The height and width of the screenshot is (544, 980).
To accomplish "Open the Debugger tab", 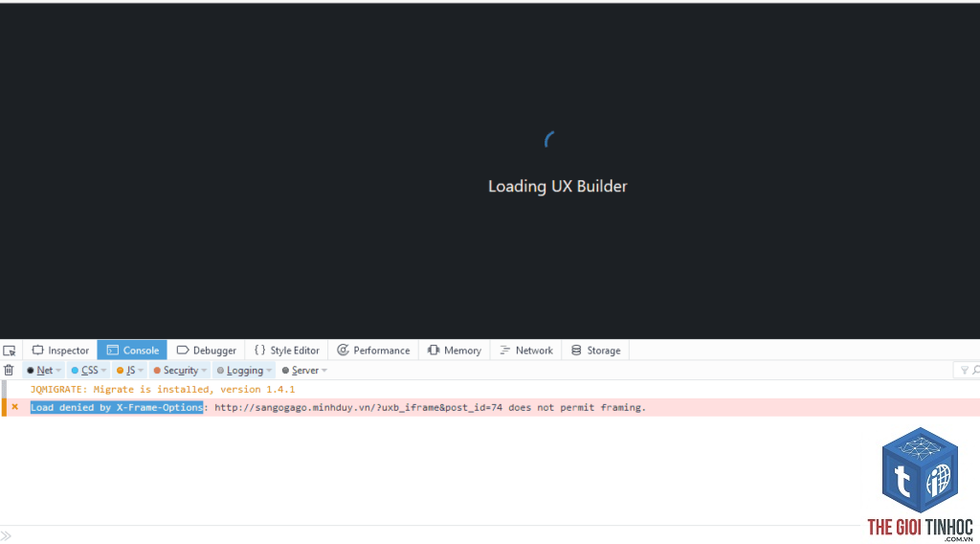I will [x=207, y=351].
